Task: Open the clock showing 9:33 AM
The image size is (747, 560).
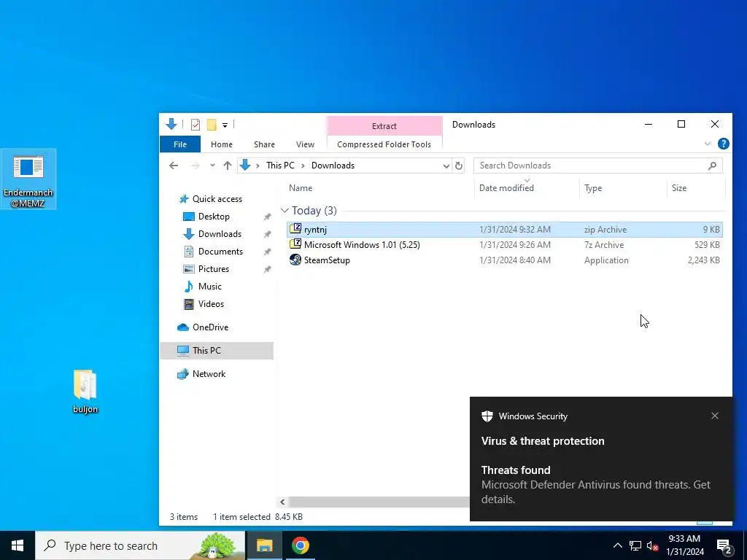Action: coord(684,545)
